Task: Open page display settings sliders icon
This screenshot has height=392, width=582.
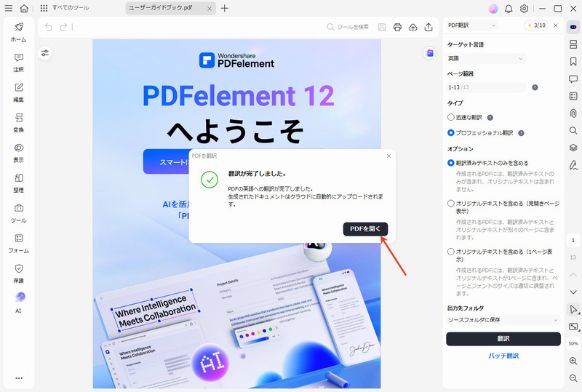Action: coord(45,53)
